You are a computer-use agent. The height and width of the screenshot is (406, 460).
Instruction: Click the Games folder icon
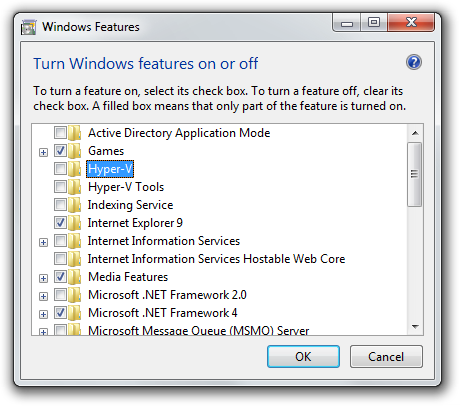click(75, 151)
